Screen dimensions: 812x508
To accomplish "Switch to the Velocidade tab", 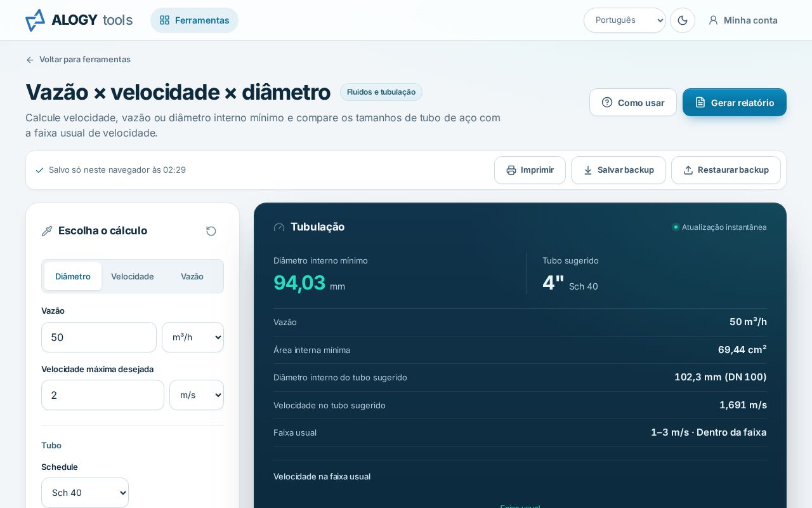I will tap(133, 276).
